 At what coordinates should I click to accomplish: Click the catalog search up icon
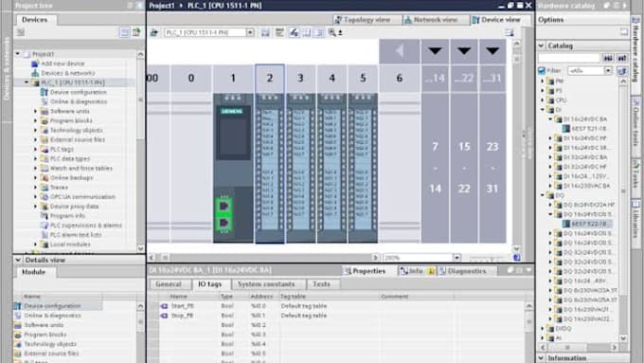pos(622,59)
